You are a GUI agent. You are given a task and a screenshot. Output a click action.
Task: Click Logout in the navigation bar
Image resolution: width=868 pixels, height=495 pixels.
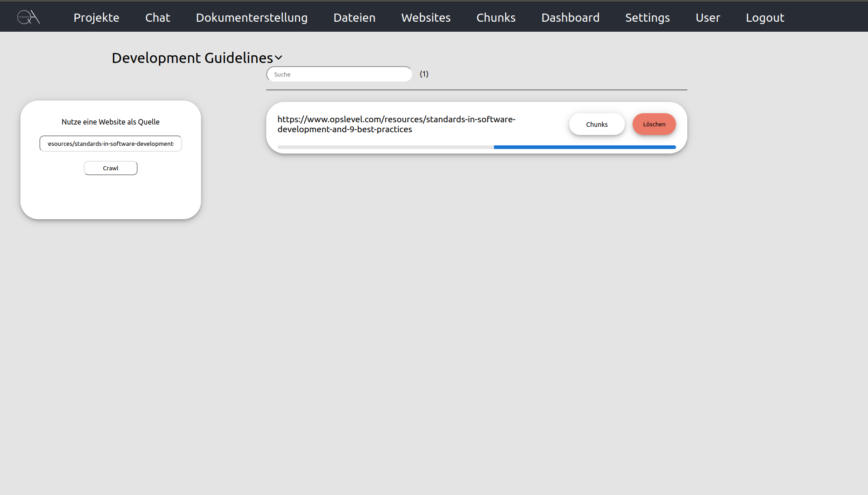(x=765, y=18)
